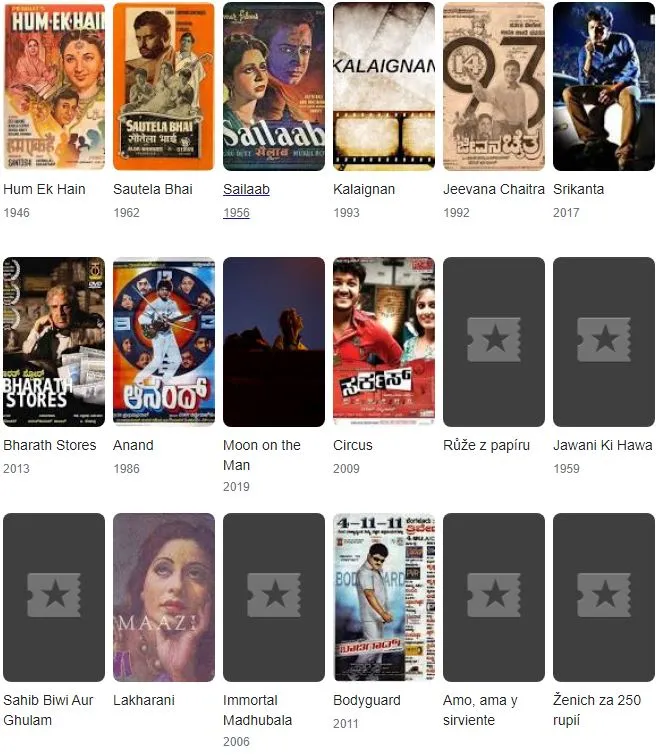Click the Sautela Bhai poster thumbnail

click(164, 86)
